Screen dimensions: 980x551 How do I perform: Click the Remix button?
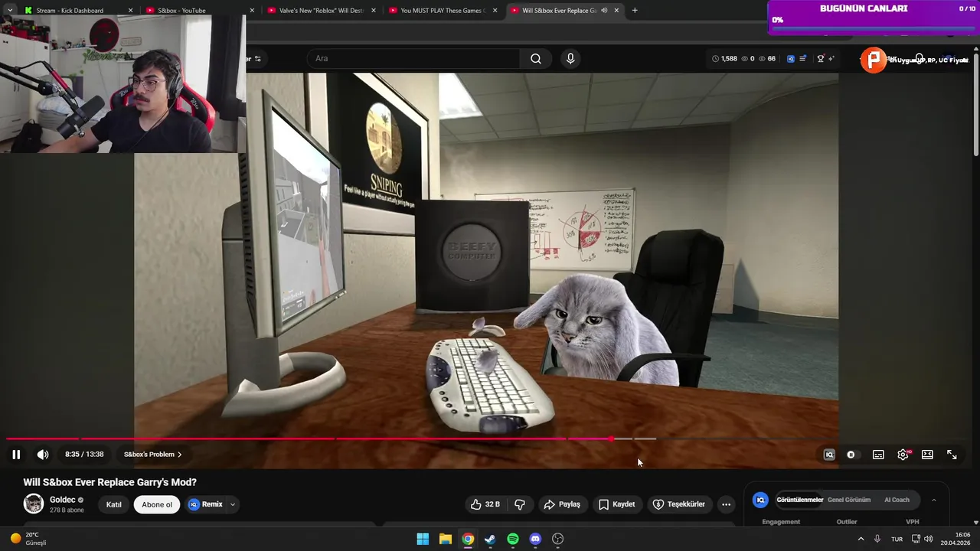[x=205, y=504]
